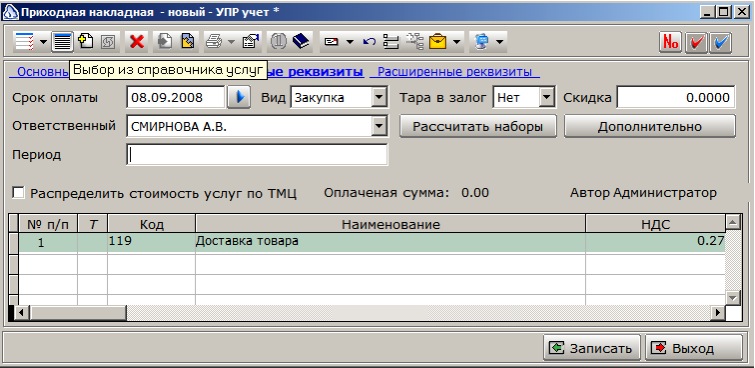Viewport: 755px width, 368px height.
Task: Click the checklist selection icon in toolbar
Action: [x=24, y=42]
